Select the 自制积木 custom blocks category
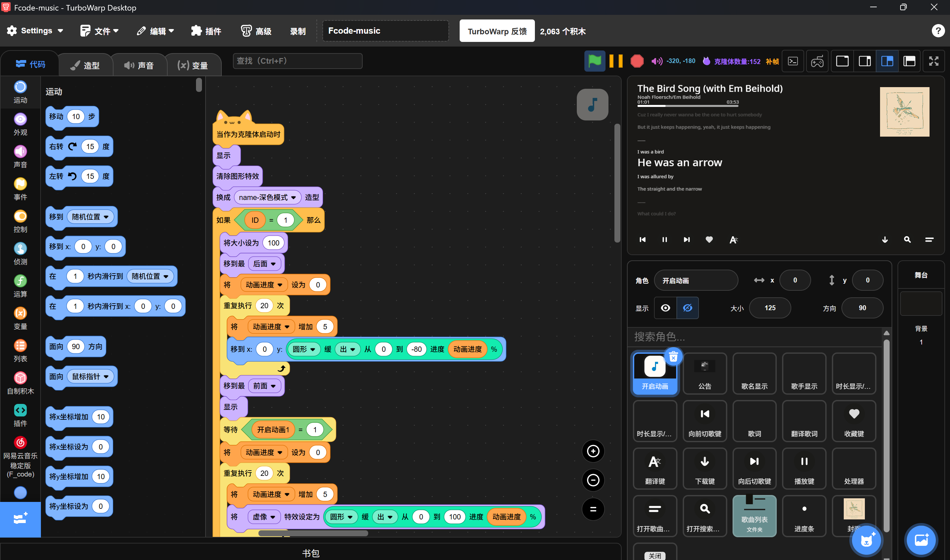 [20, 383]
